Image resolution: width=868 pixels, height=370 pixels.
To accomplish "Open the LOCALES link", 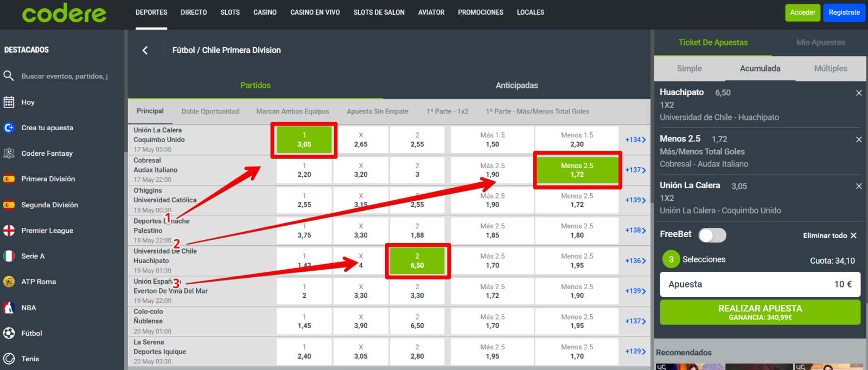I will [531, 12].
